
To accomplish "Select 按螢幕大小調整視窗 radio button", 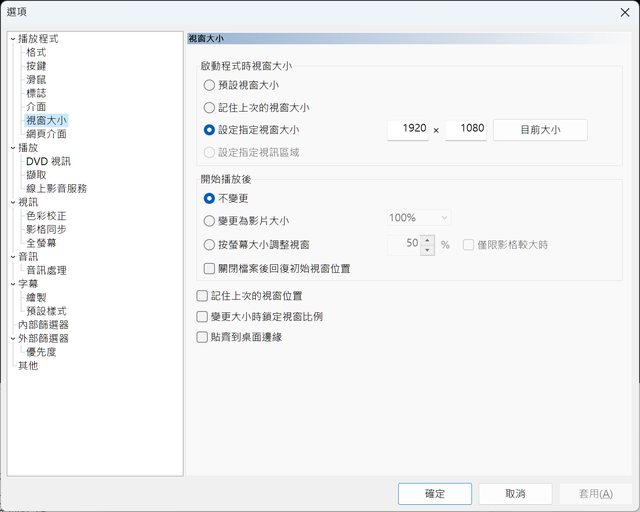I will tap(209, 244).
